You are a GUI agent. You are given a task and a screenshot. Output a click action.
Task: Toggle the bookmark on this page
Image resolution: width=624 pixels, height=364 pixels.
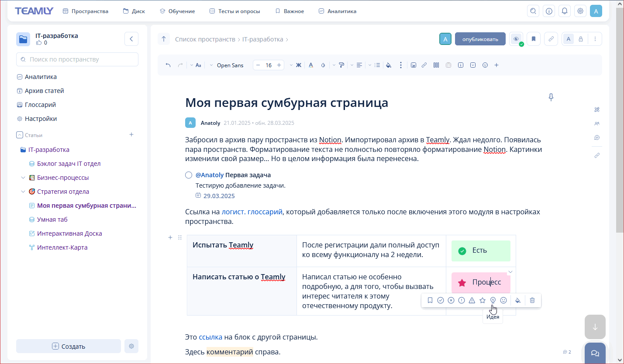534,39
